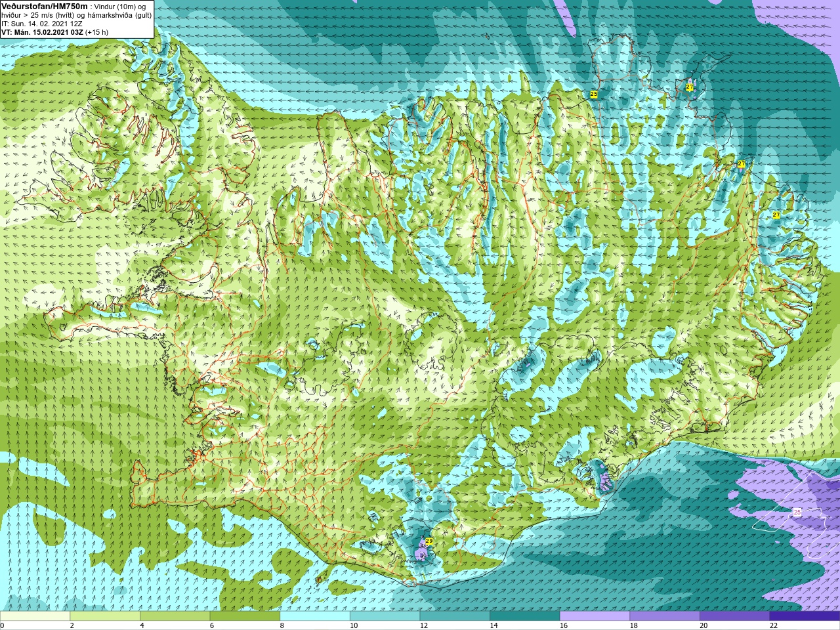
Task: Click the legend scale number 22
Action: 774,625
